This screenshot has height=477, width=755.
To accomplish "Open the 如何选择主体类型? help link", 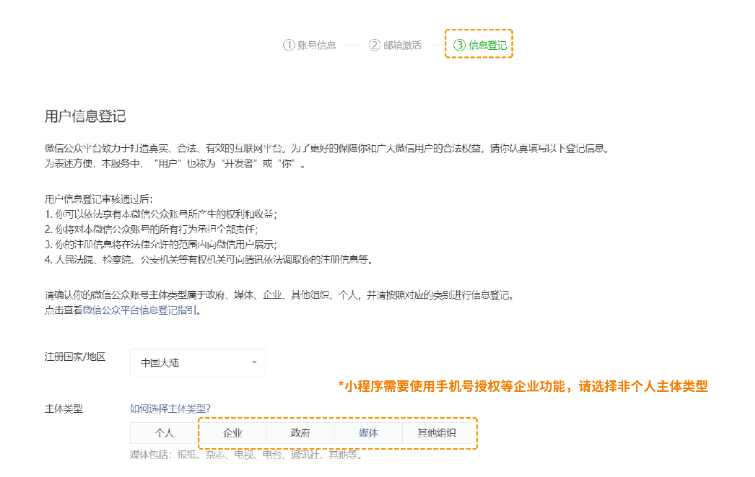I will click(x=169, y=407).
